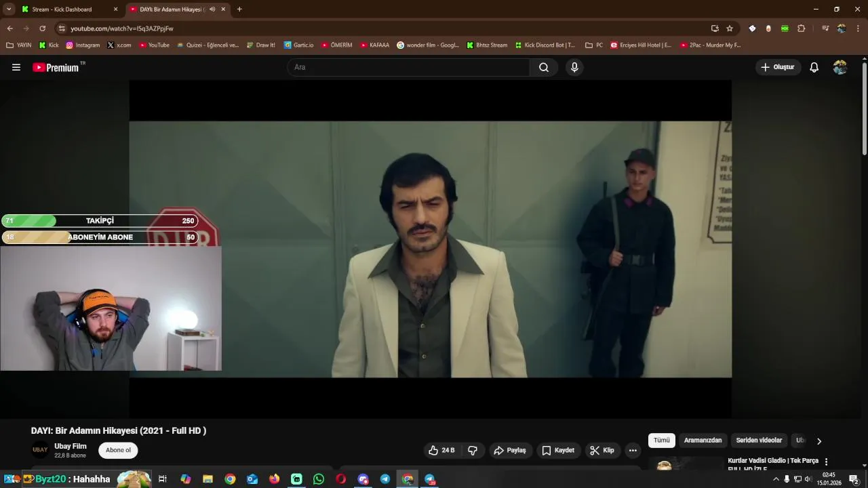This screenshot has height=488, width=868.
Task: Reload the page with the refresh icon
Action: (42, 28)
